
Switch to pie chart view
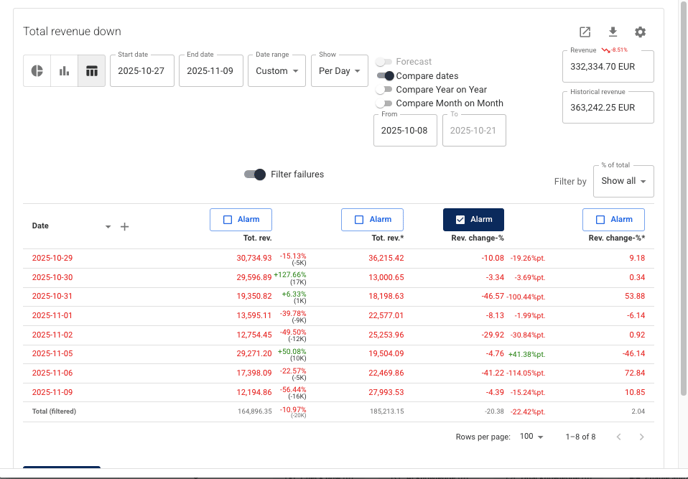[37, 71]
